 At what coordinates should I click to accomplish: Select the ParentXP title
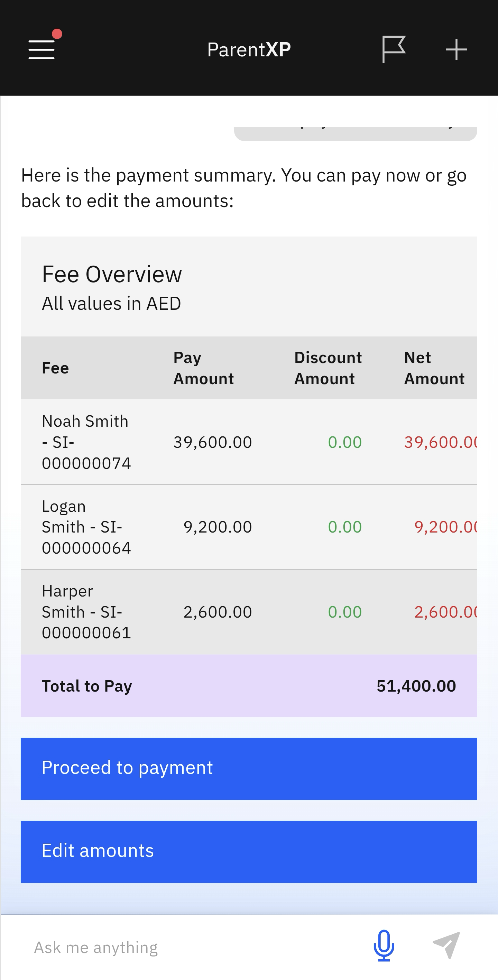249,49
